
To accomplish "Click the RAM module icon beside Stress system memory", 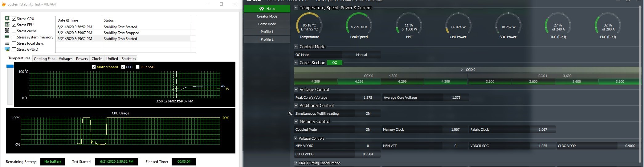I will (x=7, y=37).
